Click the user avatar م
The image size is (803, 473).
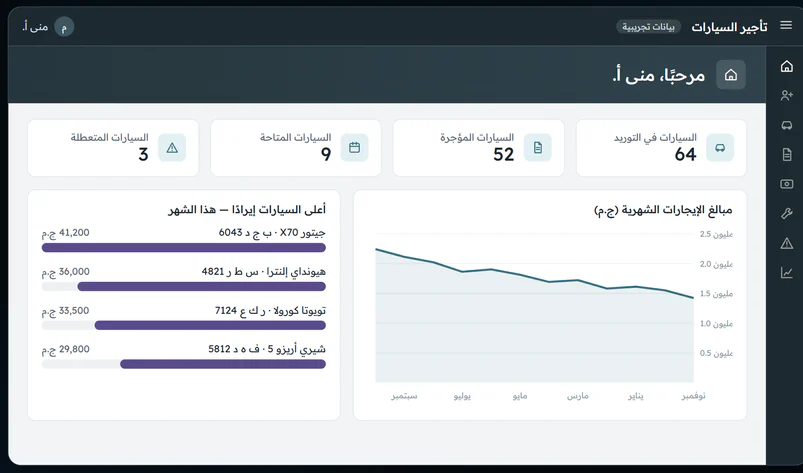(x=64, y=27)
